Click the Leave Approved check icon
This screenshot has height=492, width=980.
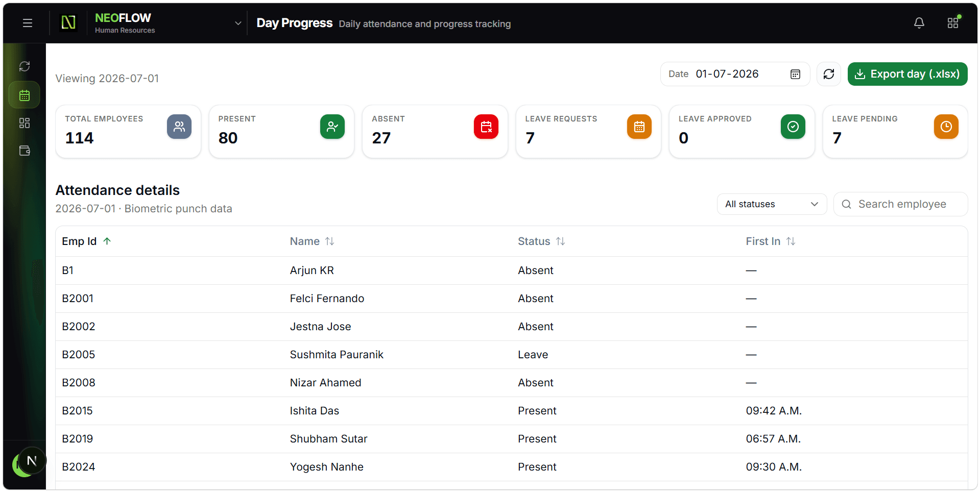[x=793, y=127]
